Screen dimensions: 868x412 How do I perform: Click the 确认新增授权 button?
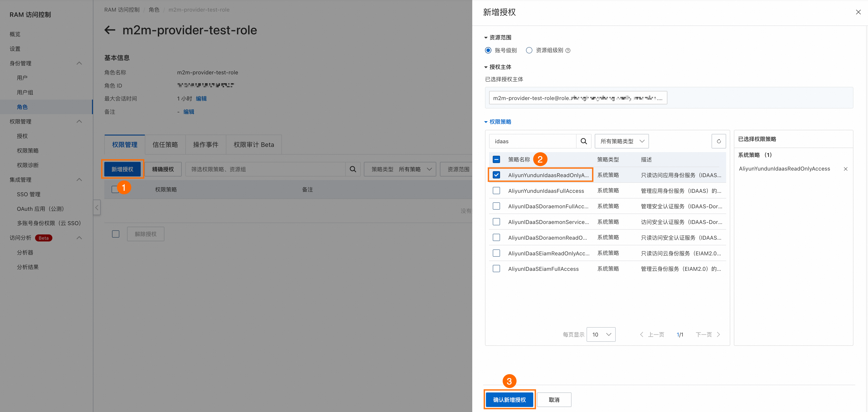pos(509,400)
